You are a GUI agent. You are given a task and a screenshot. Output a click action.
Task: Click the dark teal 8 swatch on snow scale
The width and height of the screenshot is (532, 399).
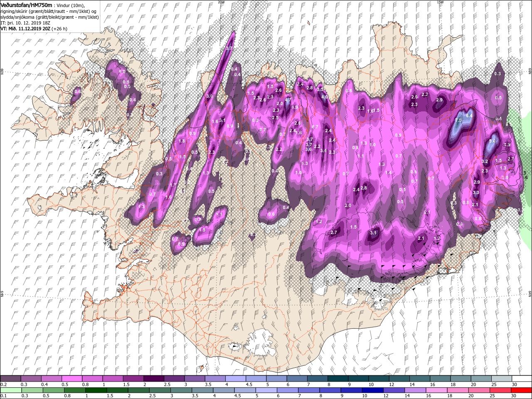(338, 379)
